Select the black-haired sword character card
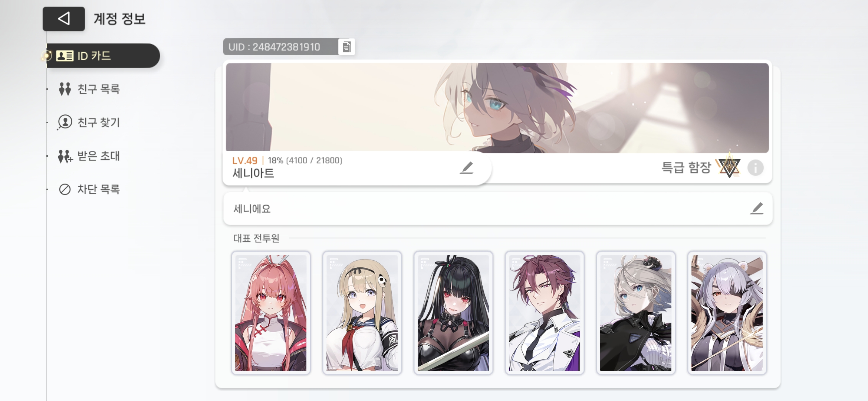Viewport: 868px width, 401px height. click(x=453, y=313)
